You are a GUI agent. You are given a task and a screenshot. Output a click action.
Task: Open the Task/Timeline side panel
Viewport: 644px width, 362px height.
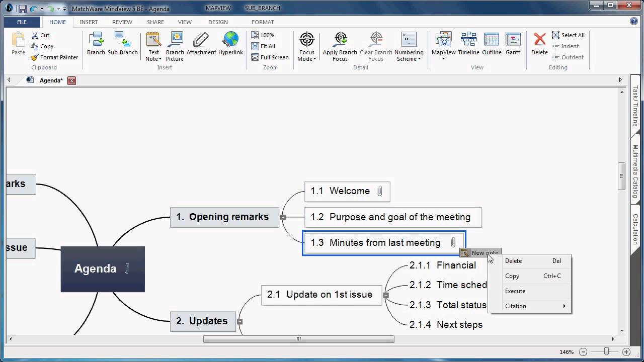[x=635, y=105]
